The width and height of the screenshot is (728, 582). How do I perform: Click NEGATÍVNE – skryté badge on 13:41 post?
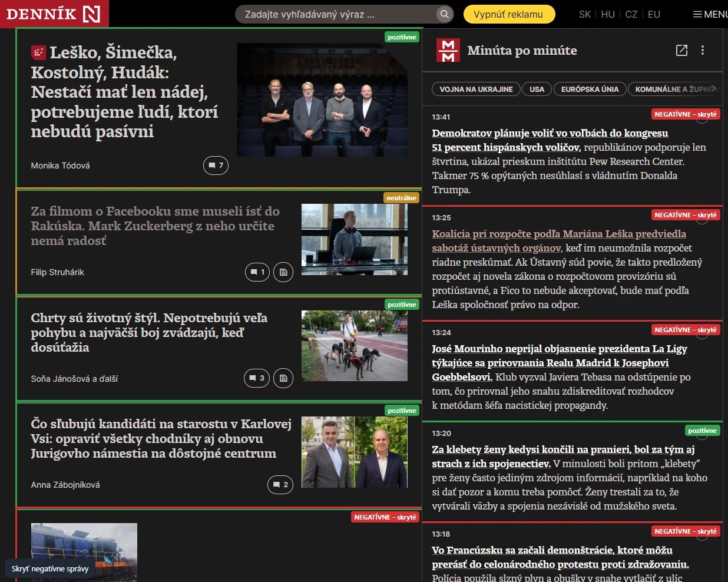tap(686, 114)
